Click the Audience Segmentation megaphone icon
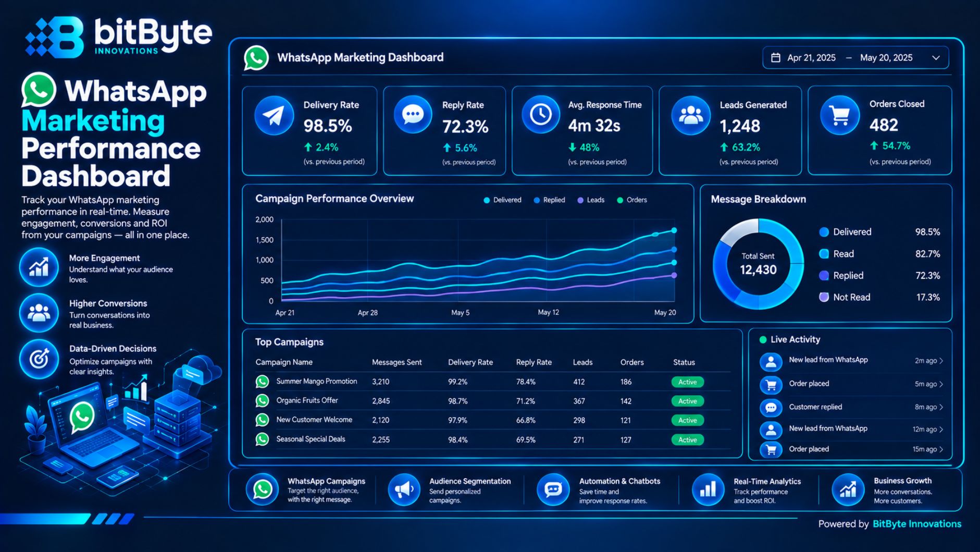This screenshot has height=552, width=980. tap(404, 489)
